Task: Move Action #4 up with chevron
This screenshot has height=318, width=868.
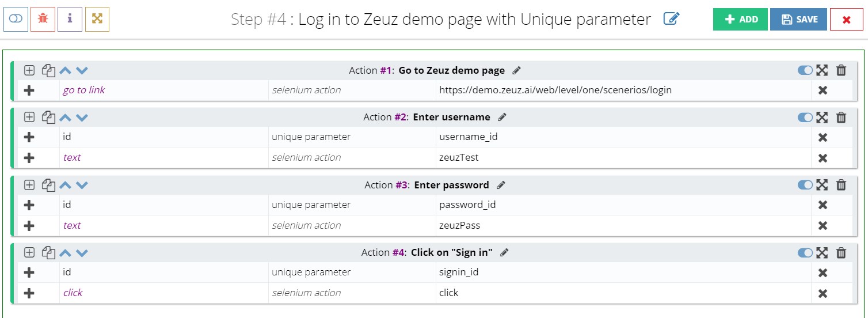Action: coord(65,253)
